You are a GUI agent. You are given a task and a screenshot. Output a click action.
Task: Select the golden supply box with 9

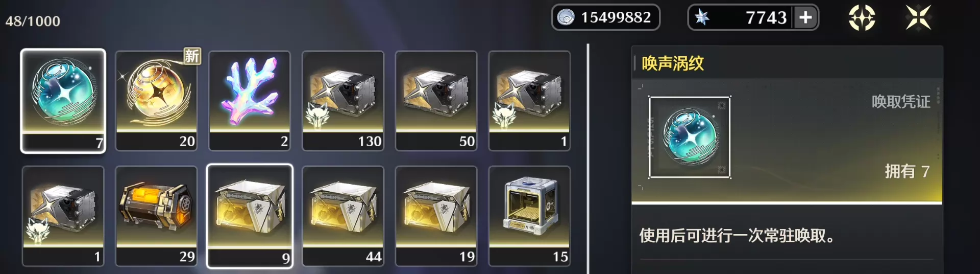(x=250, y=216)
